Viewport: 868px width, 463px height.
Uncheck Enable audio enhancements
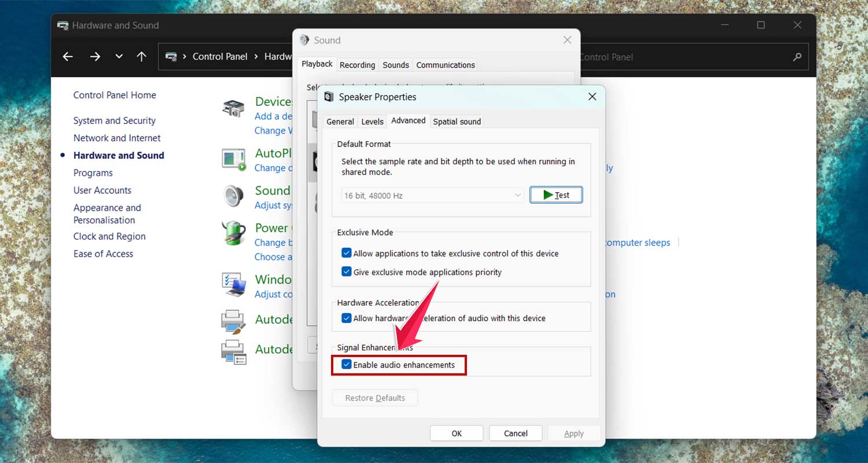point(347,365)
